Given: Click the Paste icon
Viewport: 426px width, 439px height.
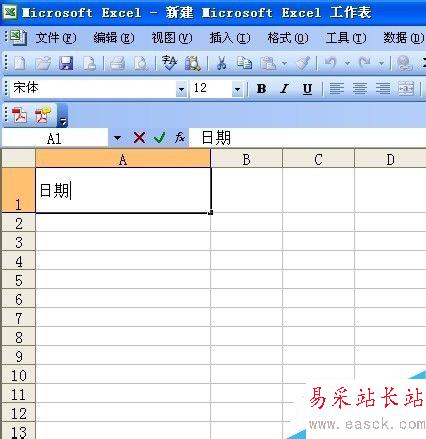Looking at the screenshot, I should [x=269, y=63].
